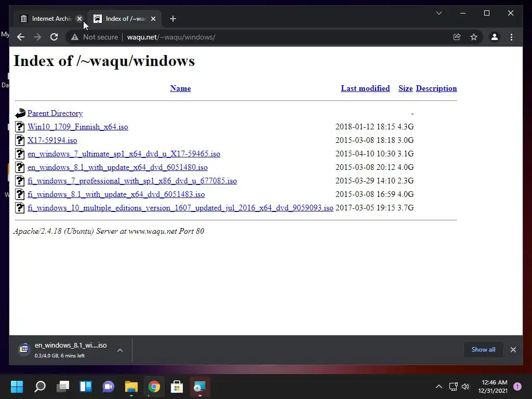This screenshot has width=532, height=399.
Task: Close the downloads bar
Action: (x=513, y=350)
